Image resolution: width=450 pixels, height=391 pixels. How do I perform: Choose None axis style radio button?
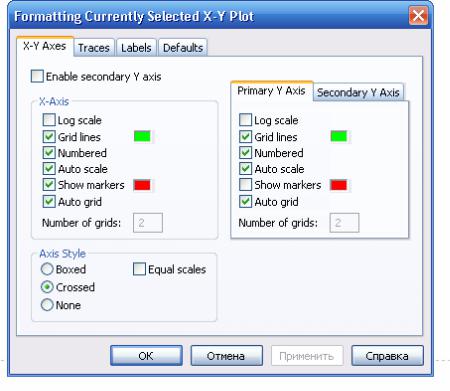(47, 305)
